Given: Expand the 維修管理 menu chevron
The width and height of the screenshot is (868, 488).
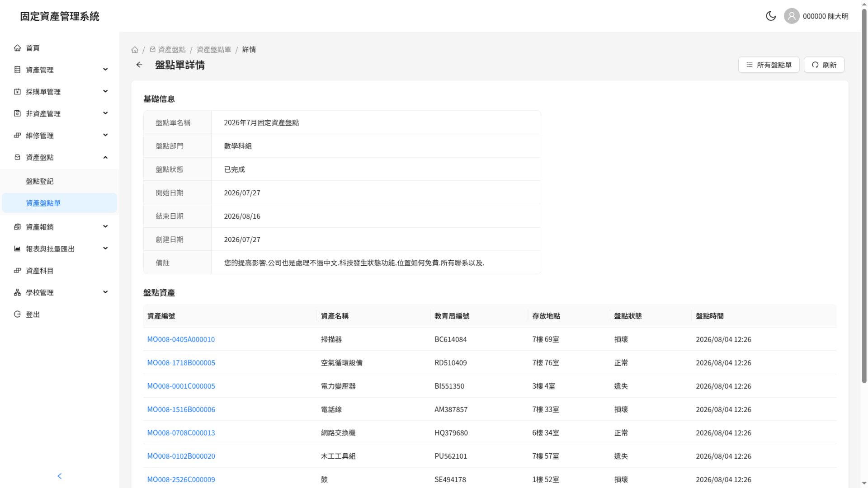Looking at the screenshot, I should pos(105,136).
